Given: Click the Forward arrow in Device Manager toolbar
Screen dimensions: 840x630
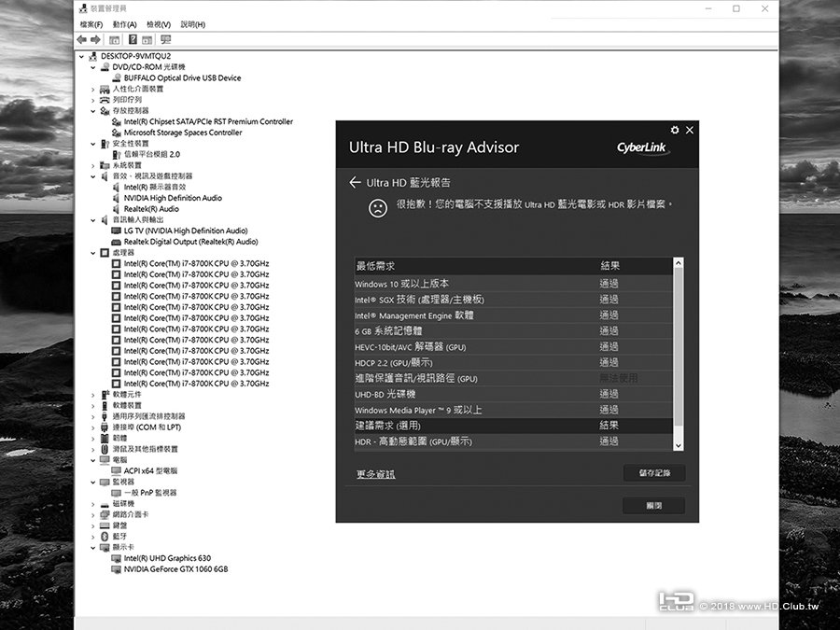Looking at the screenshot, I should (95, 39).
